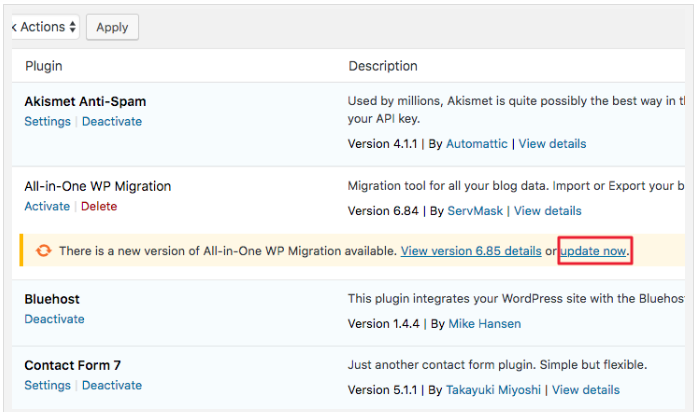Screen dimensions: 697x412
Task: Deactivate the Akismet Anti-Spam plugin
Action: point(112,122)
